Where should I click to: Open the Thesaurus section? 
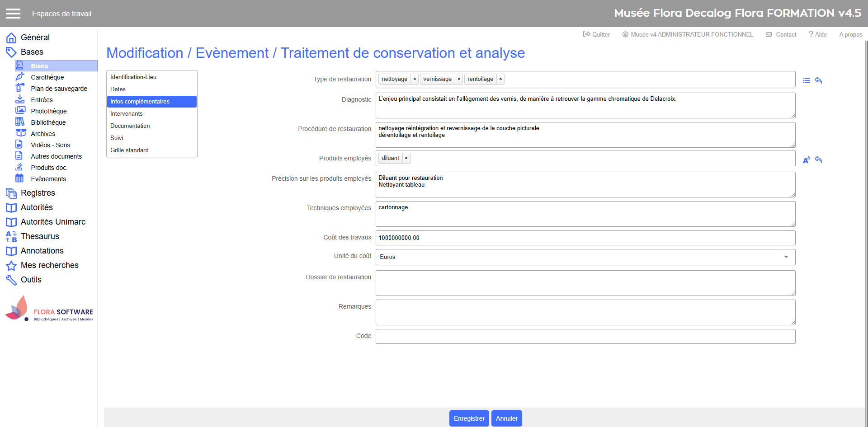point(40,236)
